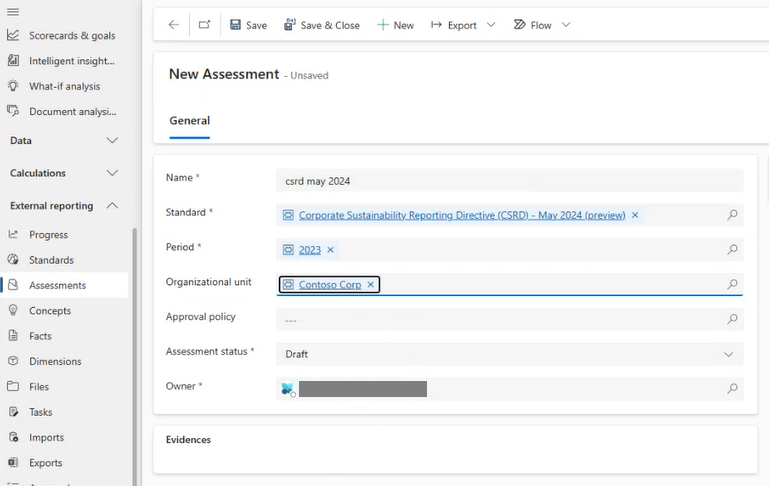Viewport: 769px width, 486px height.
Task: Expand the Export options chevron
Action: 491,25
